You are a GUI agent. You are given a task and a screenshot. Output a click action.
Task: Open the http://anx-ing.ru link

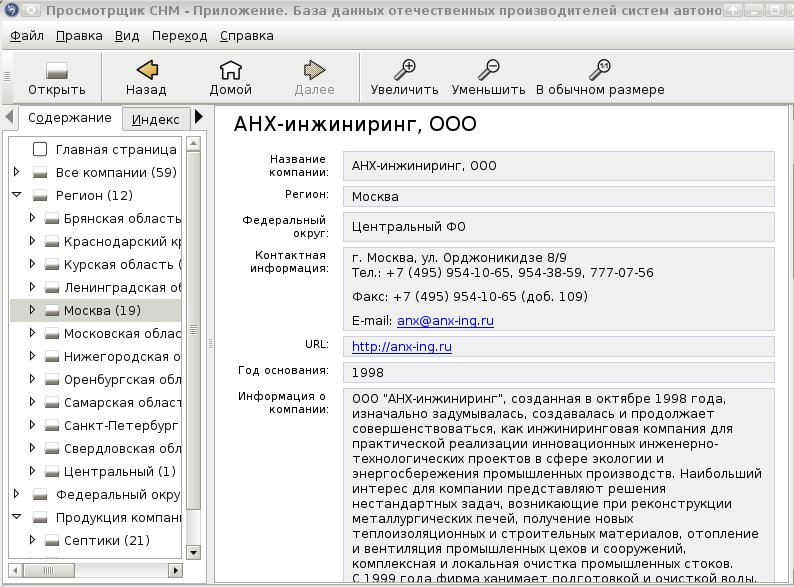(402, 346)
